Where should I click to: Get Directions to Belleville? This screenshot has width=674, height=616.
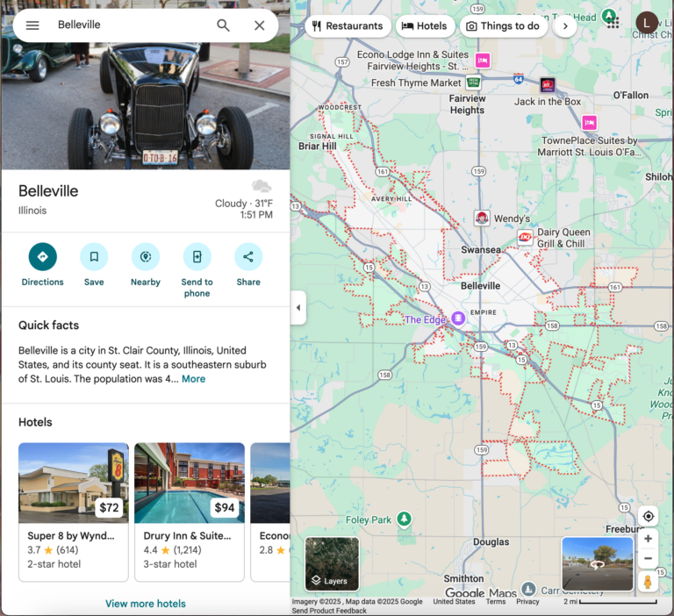point(42,257)
